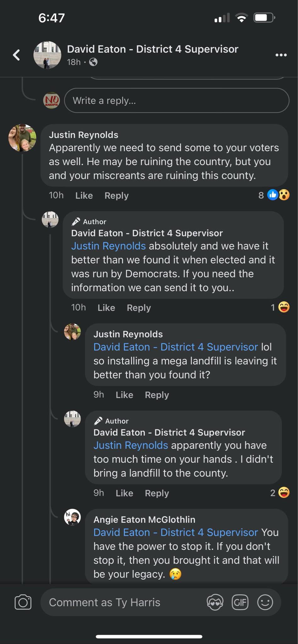Open David Eaton's page avatar in header

(47, 55)
